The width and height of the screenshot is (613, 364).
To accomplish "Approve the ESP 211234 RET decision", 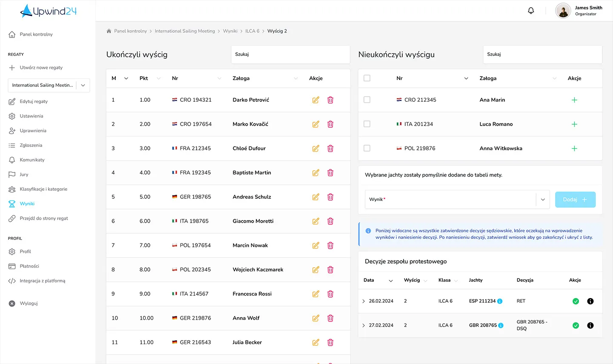I will (576, 301).
